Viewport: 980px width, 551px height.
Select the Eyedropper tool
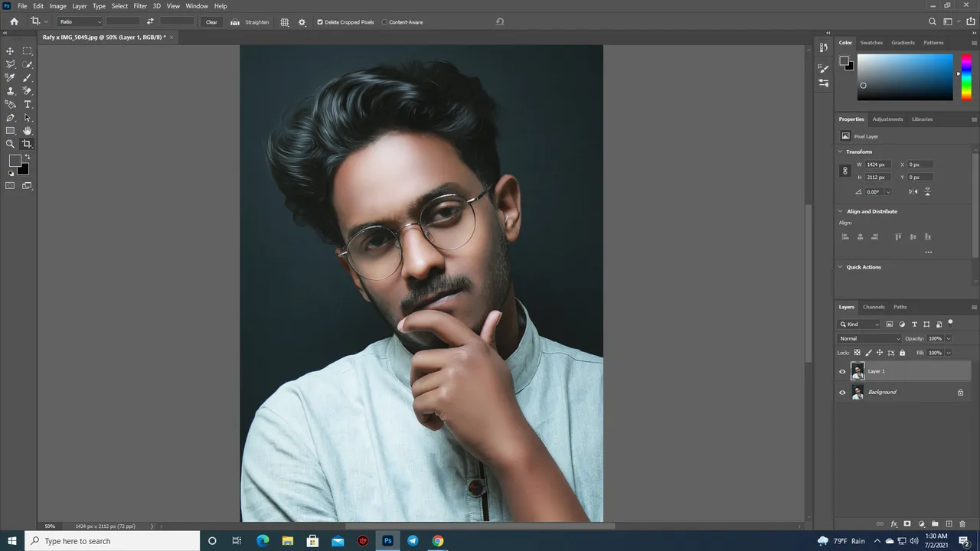click(x=11, y=77)
